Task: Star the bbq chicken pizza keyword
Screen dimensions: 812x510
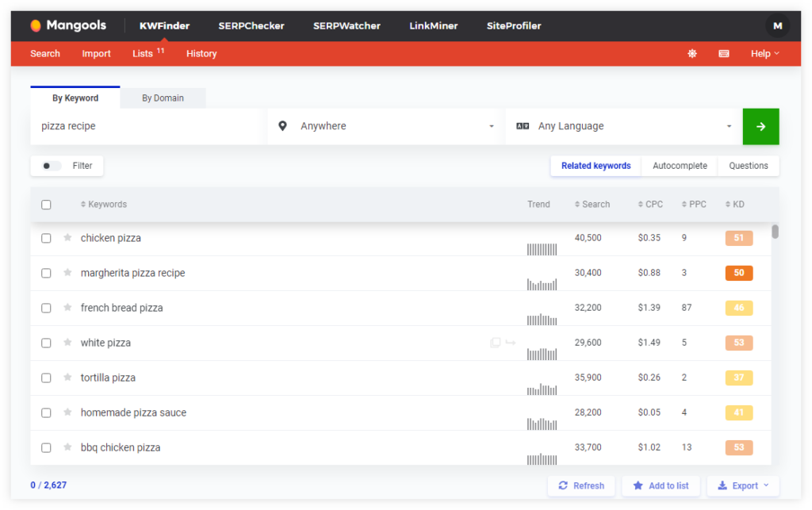Action: coord(67,447)
